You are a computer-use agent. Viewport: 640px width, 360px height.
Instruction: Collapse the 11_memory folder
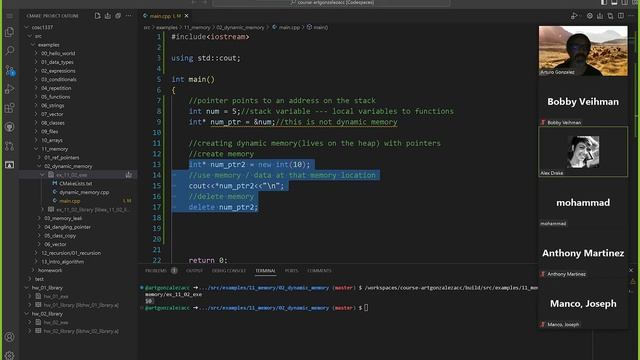pyautogui.click(x=36, y=149)
